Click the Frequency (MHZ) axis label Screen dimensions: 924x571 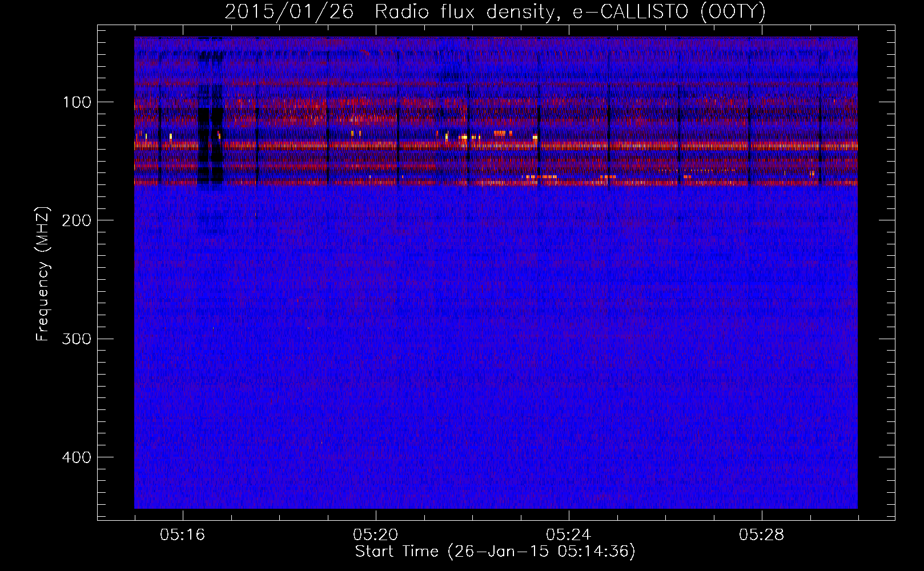coord(43,274)
